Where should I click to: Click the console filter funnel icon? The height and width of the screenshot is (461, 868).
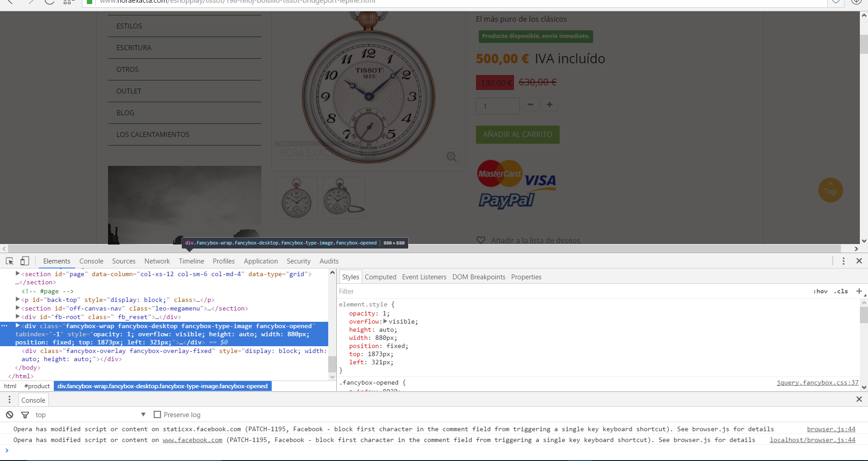tap(25, 415)
